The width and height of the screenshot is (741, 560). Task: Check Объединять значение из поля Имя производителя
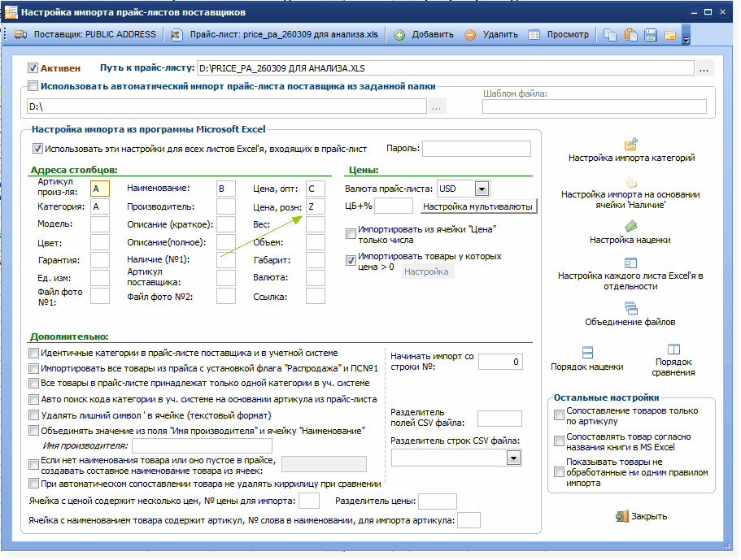[x=33, y=431]
